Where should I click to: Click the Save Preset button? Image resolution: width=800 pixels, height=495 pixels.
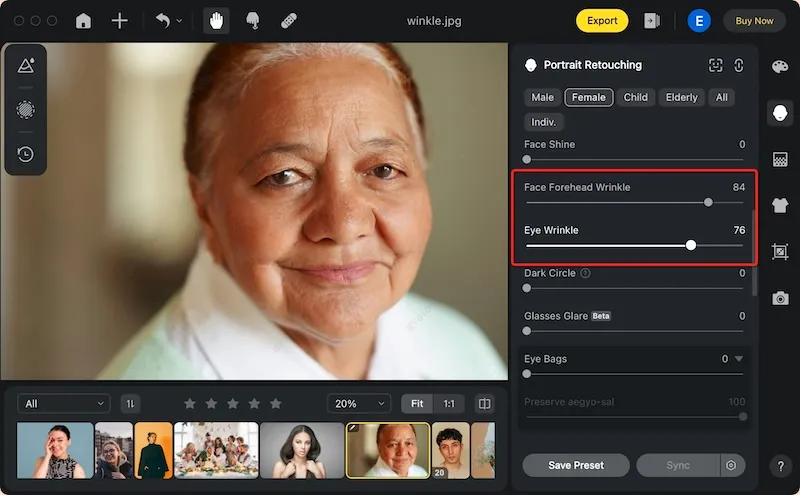click(x=576, y=465)
